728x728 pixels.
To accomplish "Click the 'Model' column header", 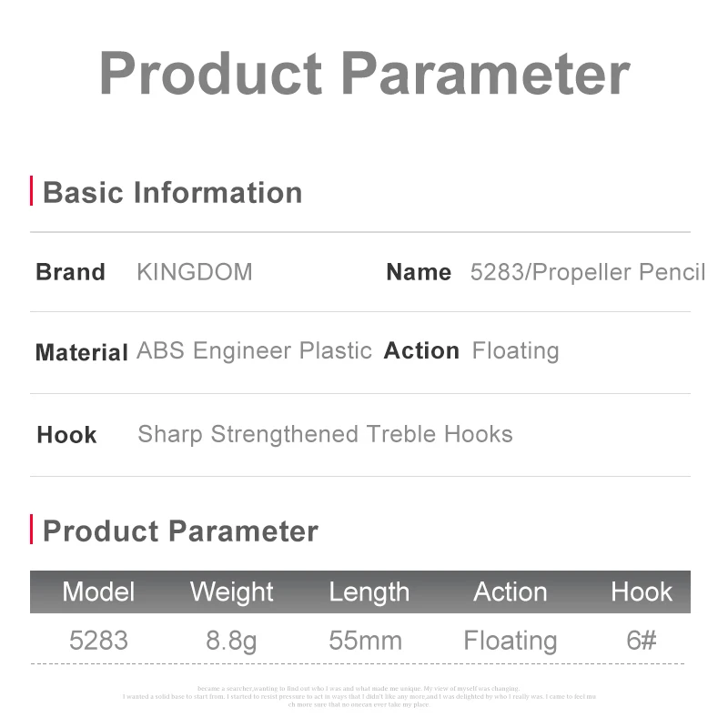I will point(98,592).
